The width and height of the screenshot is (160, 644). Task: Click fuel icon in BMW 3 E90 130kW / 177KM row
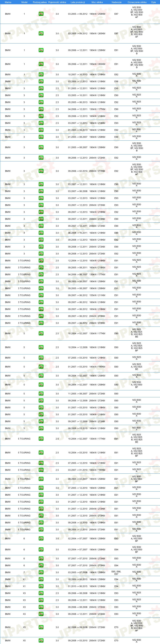tap(41, 109)
